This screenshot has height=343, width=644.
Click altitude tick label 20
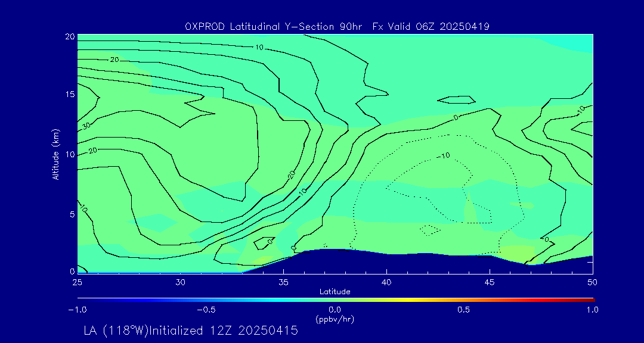[70, 36]
